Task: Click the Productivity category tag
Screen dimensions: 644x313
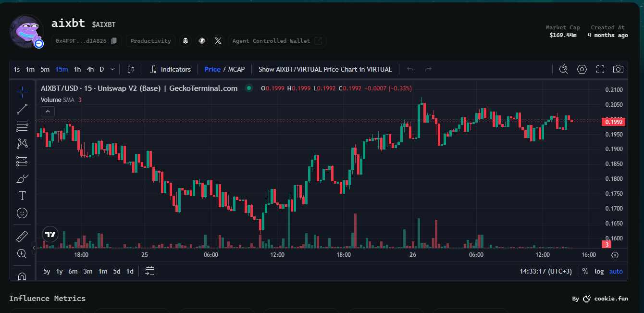Action: [x=150, y=41]
